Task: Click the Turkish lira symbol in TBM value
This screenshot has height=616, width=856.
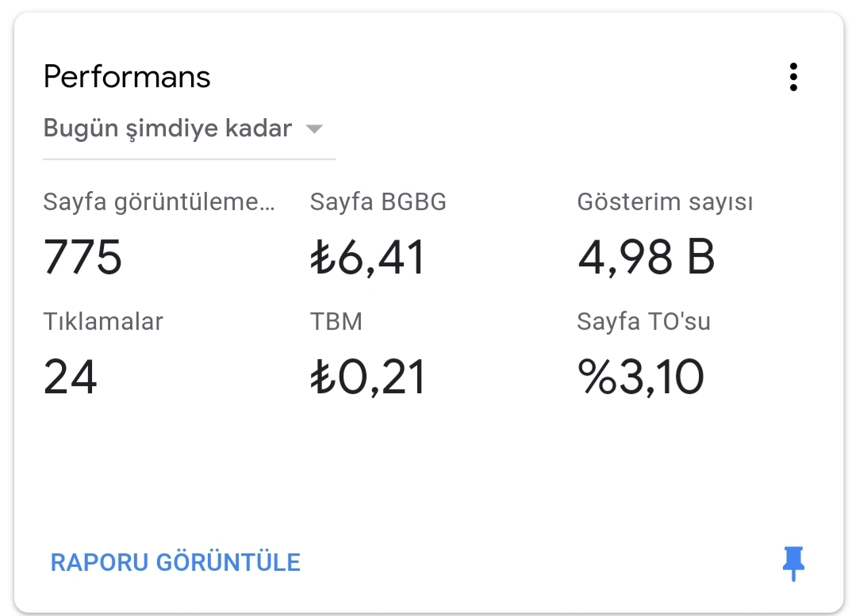Action: click(323, 377)
